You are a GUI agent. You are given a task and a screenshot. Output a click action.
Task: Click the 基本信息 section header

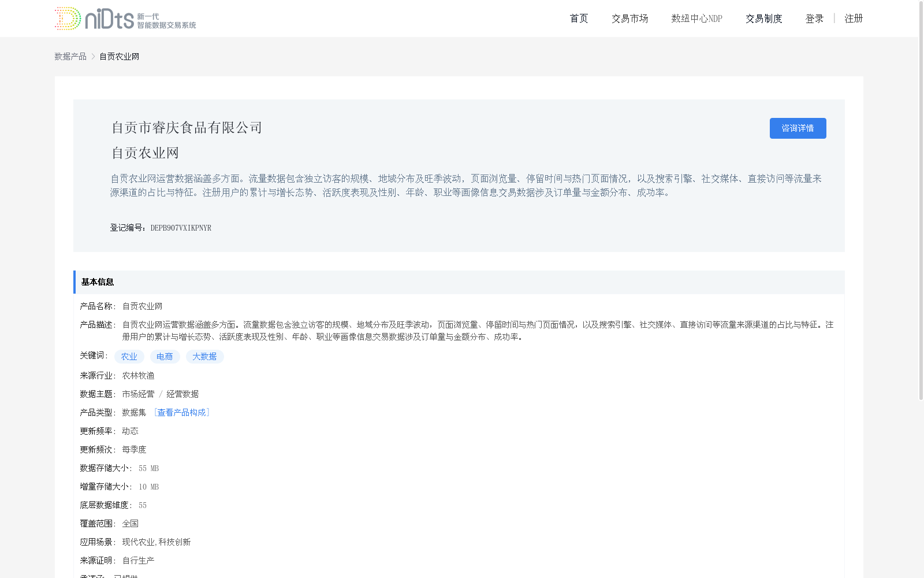(x=459, y=282)
